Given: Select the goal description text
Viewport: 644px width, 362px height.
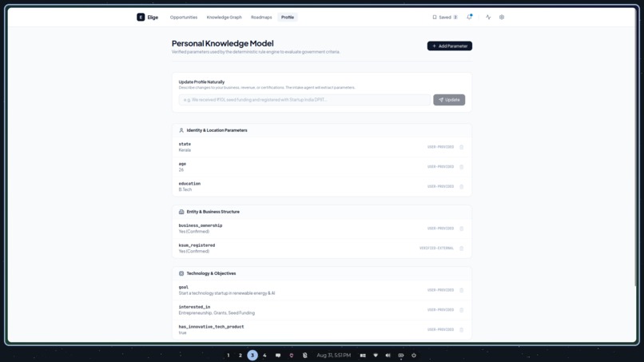Looking at the screenshot, I should (x=227, y=293).
